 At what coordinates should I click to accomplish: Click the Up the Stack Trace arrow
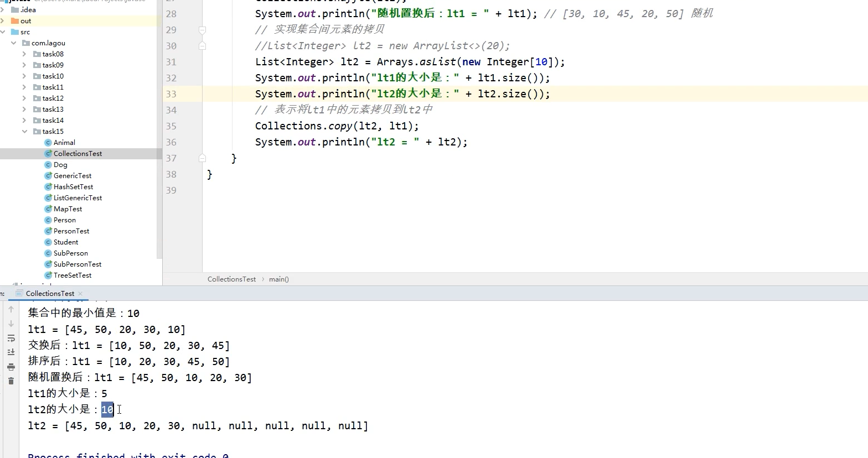pyautogui.click(x=11, y=310)
